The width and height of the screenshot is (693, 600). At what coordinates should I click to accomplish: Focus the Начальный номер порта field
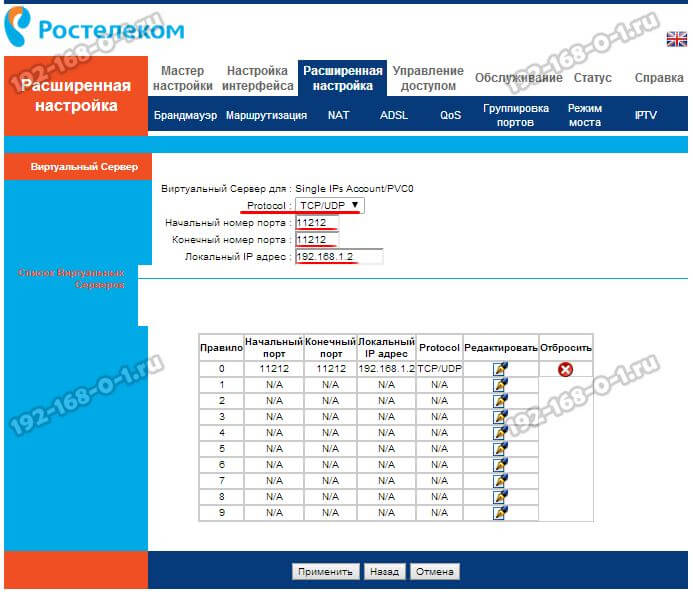[x=317, y=223]
